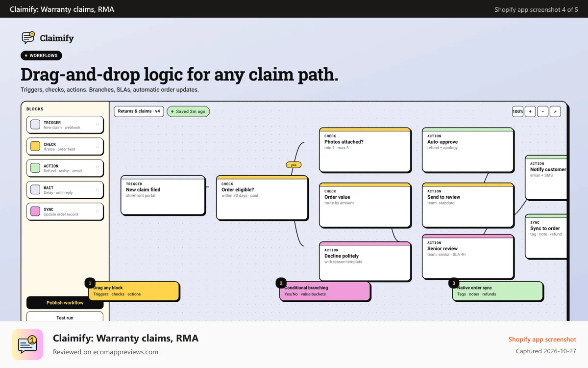Click Publish workflow button
This screenshot has height=368, width=588.
click(x=65, y=303)
